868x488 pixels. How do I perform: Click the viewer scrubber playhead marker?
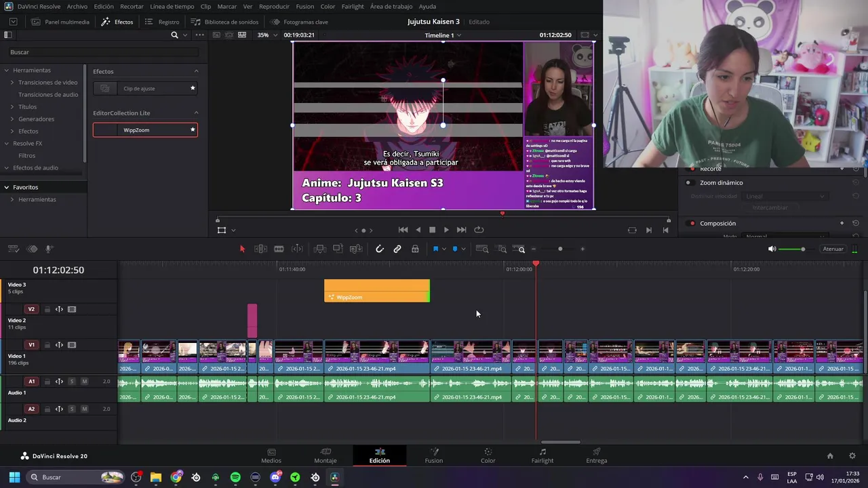502,213
